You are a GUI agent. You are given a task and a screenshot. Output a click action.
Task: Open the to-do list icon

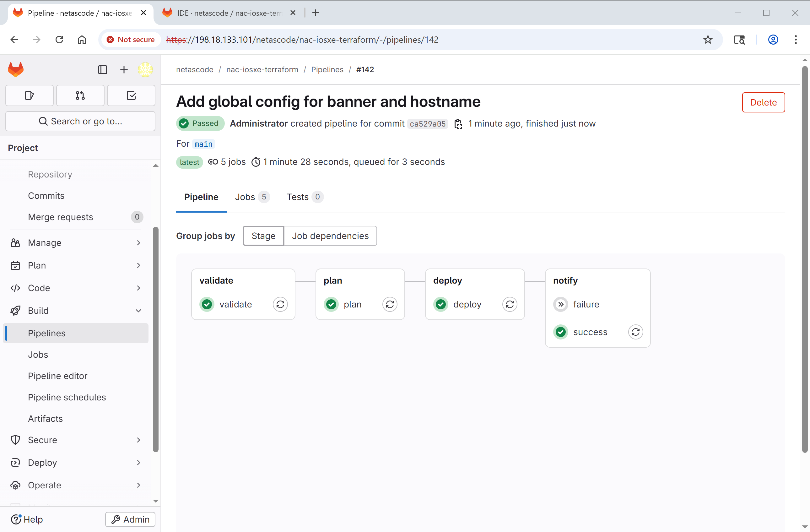[x=131, y=96]
